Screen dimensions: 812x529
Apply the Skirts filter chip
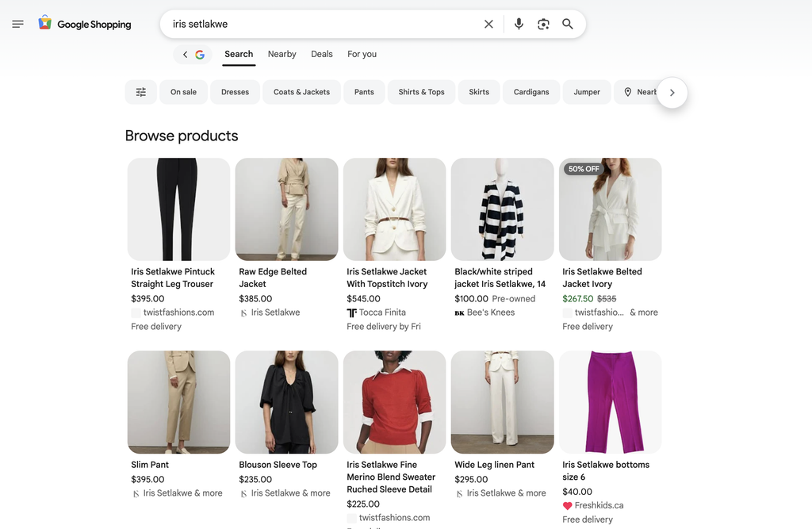point(479,92)
